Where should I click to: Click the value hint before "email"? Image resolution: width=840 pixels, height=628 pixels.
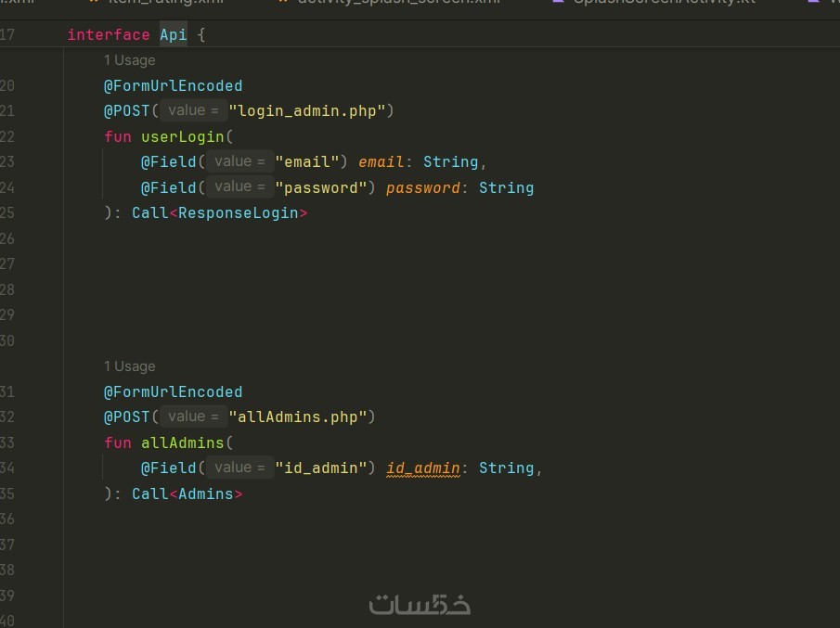(x=240, y=161)
